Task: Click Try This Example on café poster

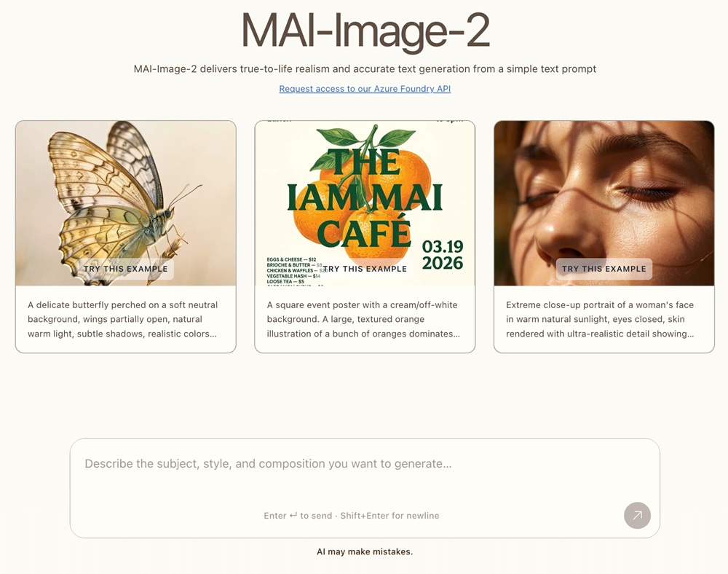Action: pyautogui.click(x=365, y=269)
